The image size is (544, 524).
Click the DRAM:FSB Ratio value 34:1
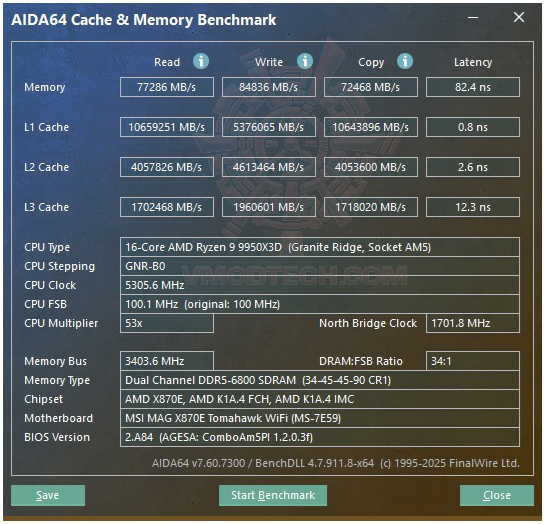tap(473, 361)
